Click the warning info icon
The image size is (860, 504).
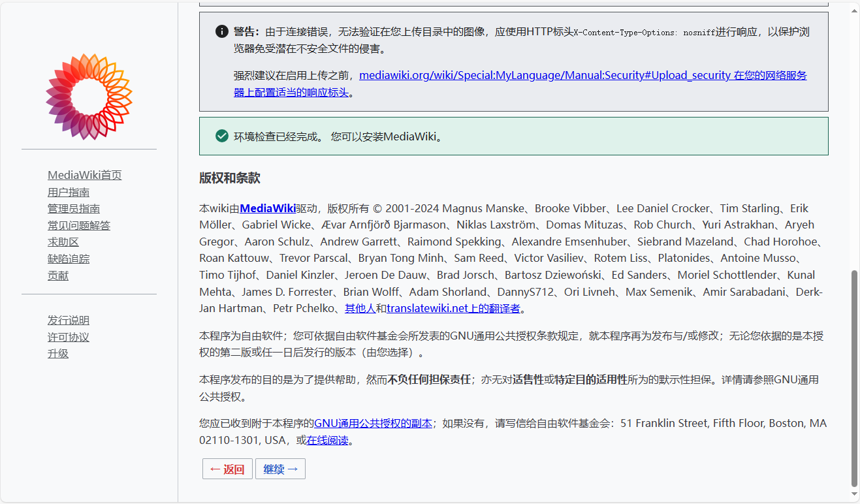coord(222,31)
